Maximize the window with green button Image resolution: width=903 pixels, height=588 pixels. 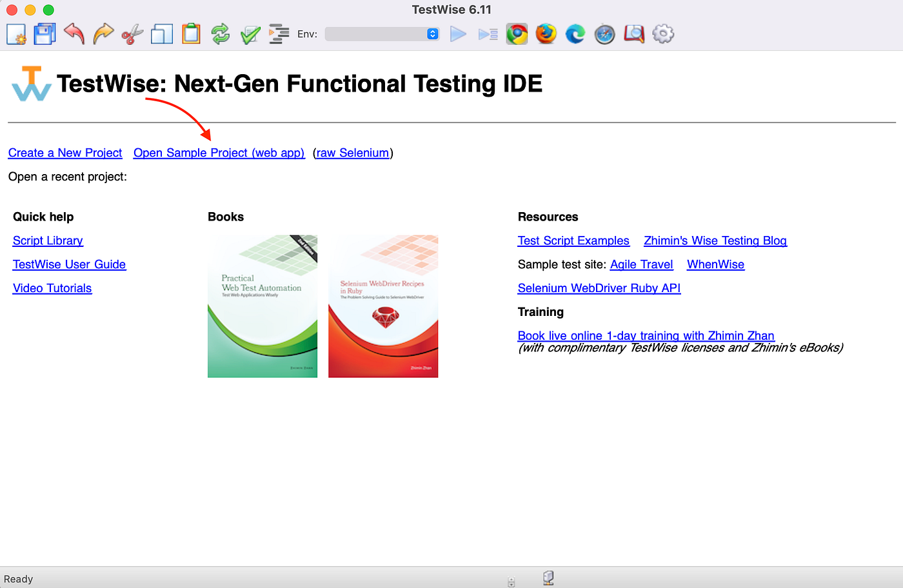point(48,10)
